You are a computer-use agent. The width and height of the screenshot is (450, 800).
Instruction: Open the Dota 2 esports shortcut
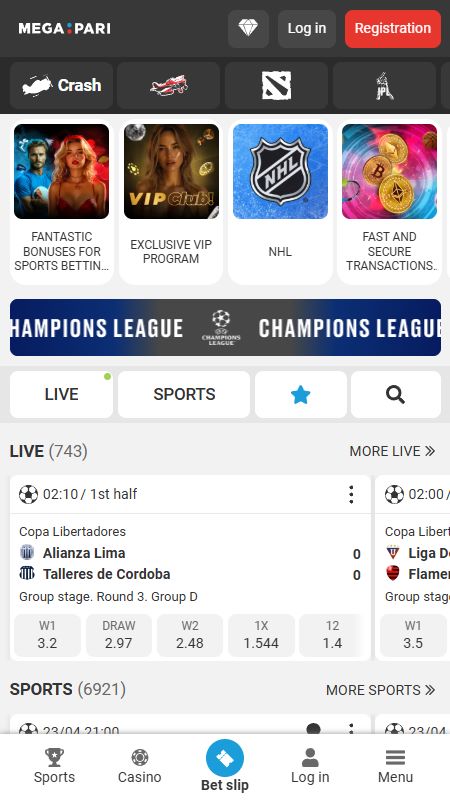[x=277, y=85]
